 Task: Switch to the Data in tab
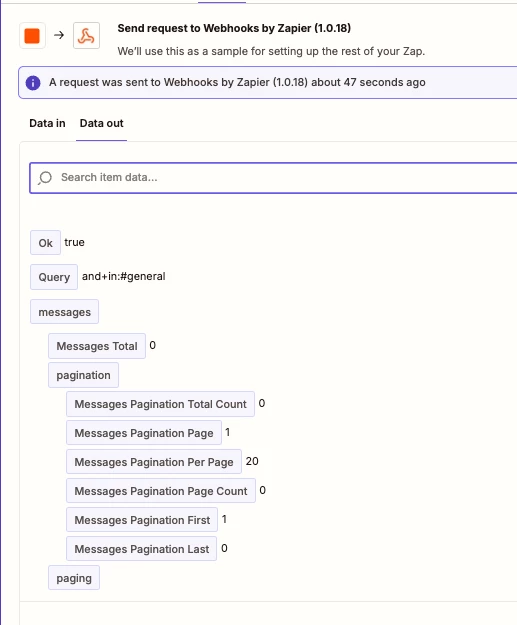pos(47,123)
